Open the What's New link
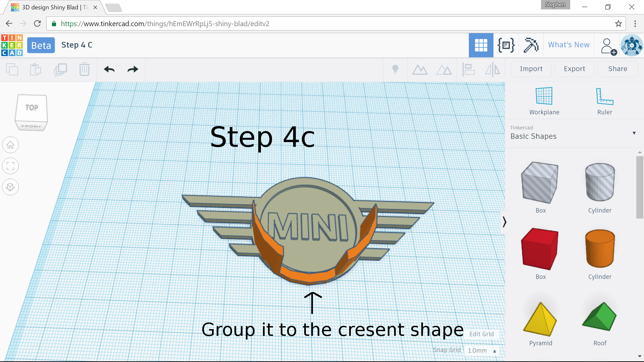 pyautogui.click(x=569, y=45)
